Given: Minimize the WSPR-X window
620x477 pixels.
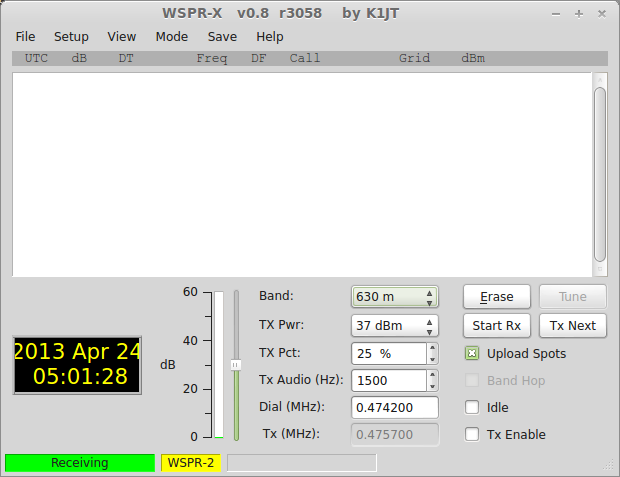Looking at the screenshot, I should [x=556, y=14].
